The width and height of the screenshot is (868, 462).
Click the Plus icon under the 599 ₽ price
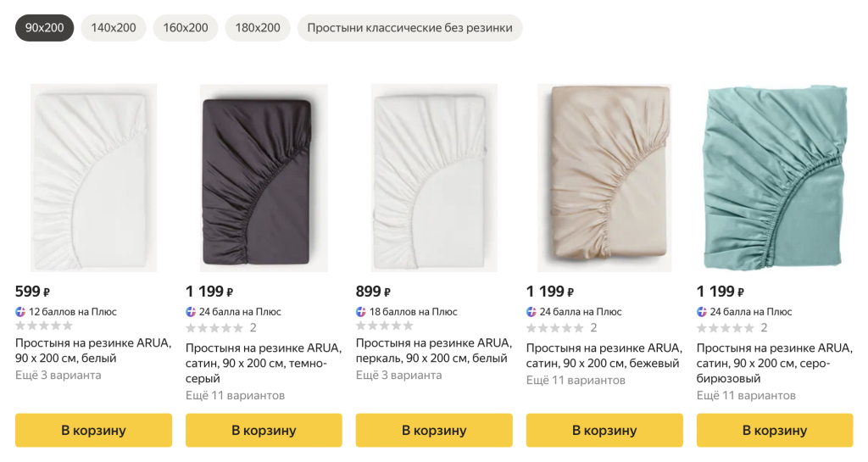coord(20,312)
